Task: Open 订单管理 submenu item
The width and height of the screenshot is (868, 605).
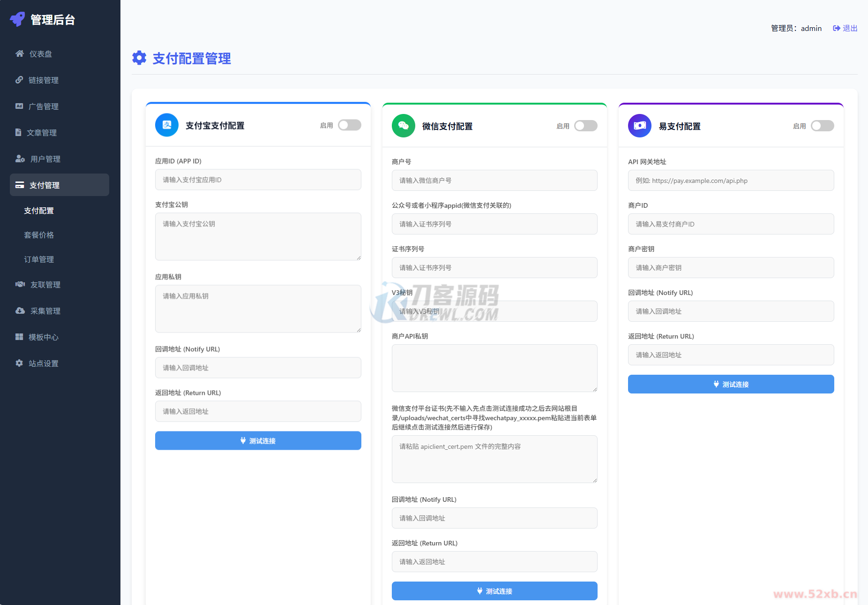Action: [x=39, y=259]
